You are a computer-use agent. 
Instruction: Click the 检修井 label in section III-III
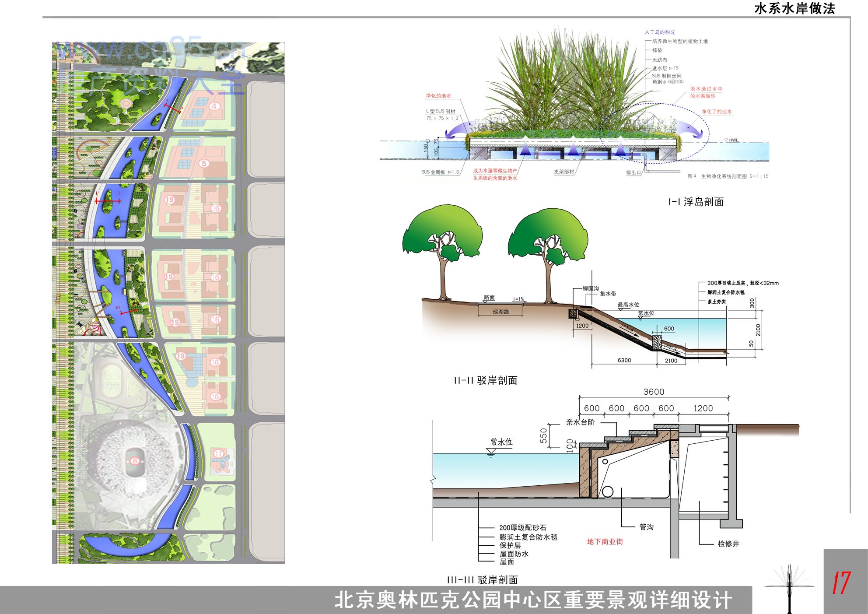tap(728, 544)
